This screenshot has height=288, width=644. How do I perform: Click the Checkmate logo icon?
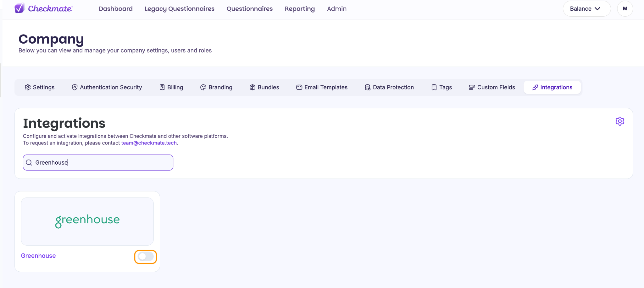[x=20, y=8]
